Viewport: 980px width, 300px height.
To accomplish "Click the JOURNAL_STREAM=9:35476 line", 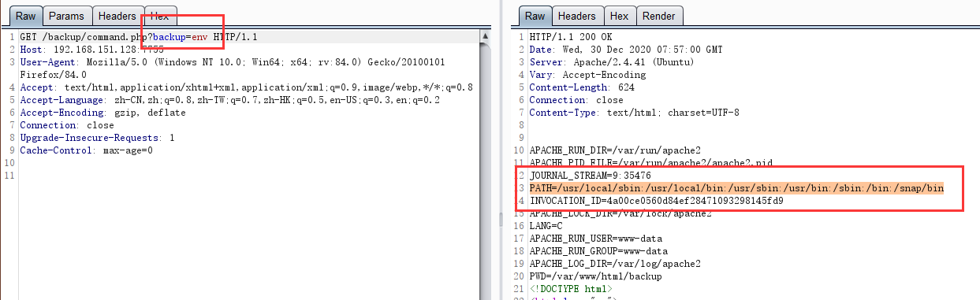I will point(590,176).
